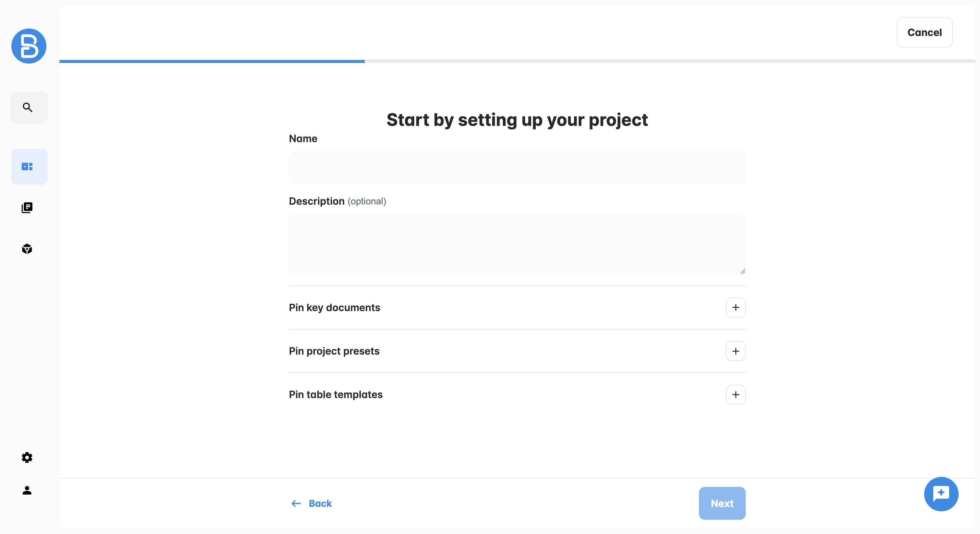Open the AI chat assistant bubble
The width and height of the screenshot is (980, 534).
pyautogui.click(x=941, y=494)
